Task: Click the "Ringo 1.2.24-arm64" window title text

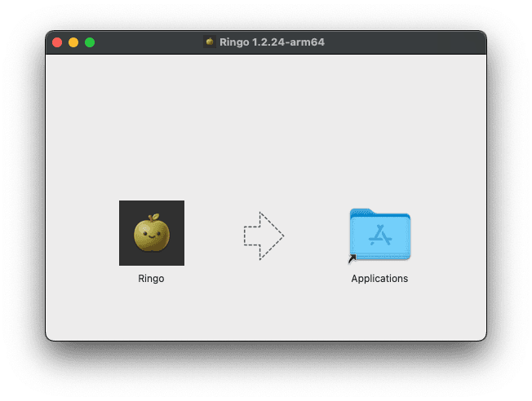Action: click(x=272, y=42)
